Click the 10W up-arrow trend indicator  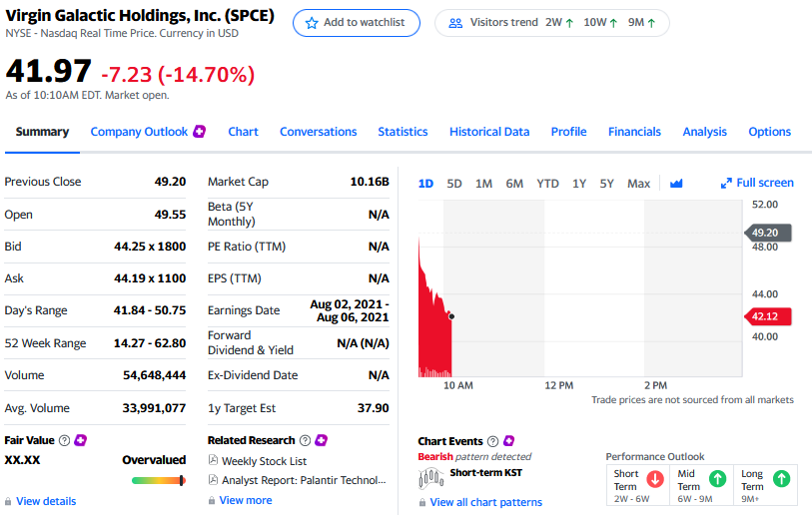[x=613, y=23]
